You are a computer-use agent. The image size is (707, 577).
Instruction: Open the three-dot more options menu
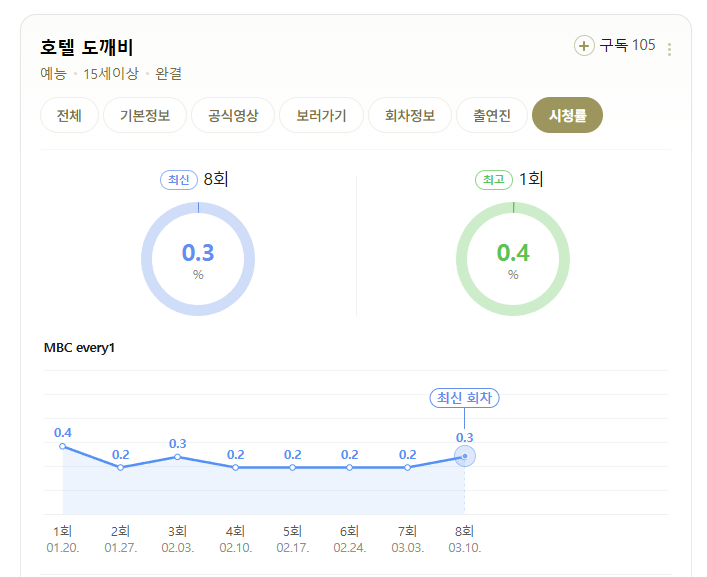[x=669, y=49]
